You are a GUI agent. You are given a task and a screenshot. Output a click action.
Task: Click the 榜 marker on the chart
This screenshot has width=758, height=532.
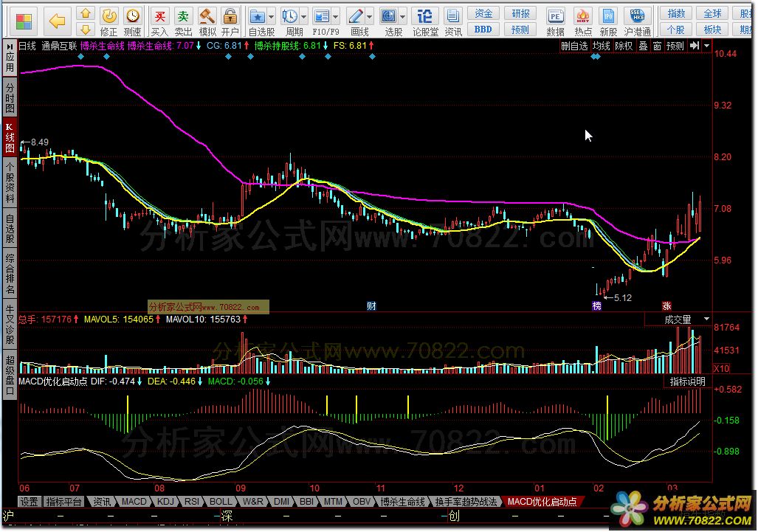(596, 306)
